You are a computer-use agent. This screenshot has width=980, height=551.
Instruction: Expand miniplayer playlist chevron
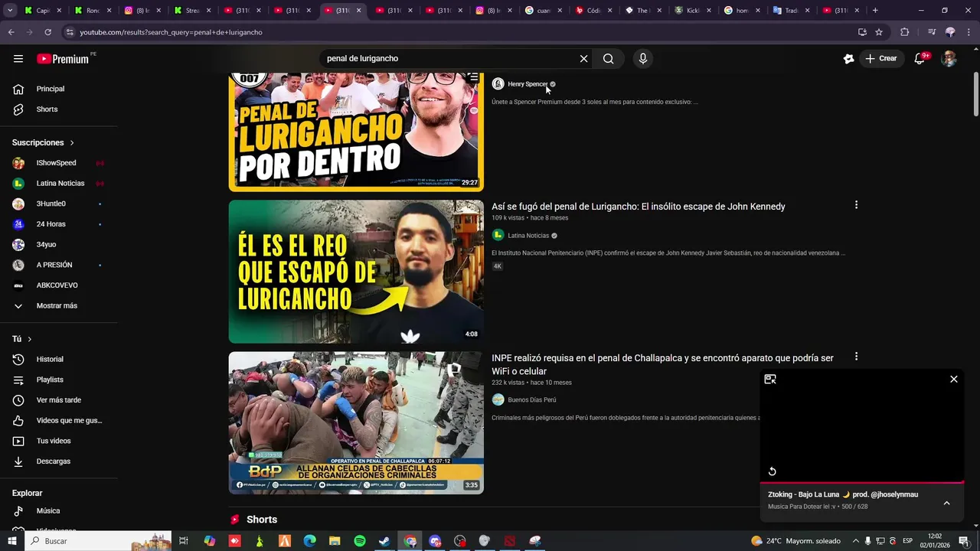coord(946,503)
